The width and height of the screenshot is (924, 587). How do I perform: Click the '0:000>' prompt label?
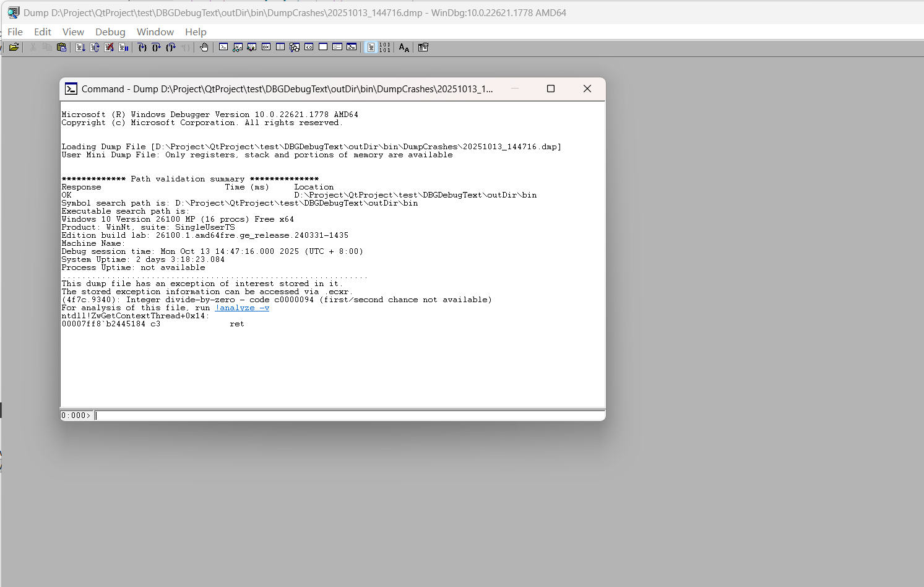(x=76, y=415)
